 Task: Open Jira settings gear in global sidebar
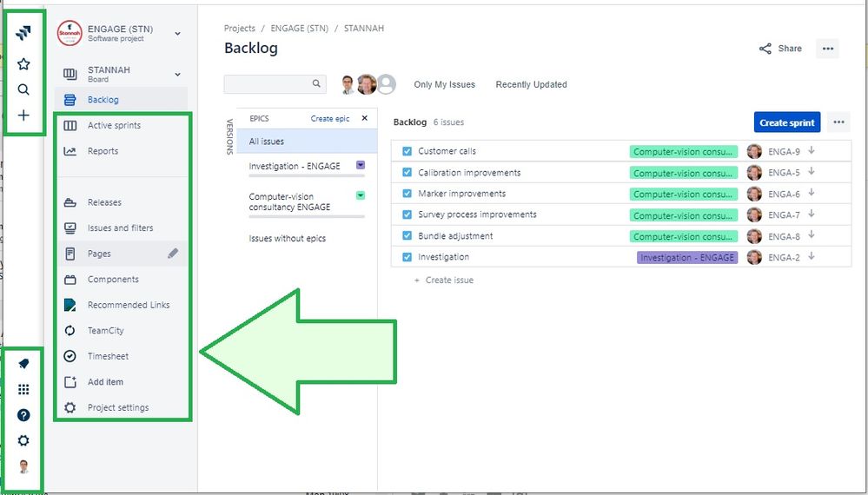pyautogui.click(x=23, y=441)
